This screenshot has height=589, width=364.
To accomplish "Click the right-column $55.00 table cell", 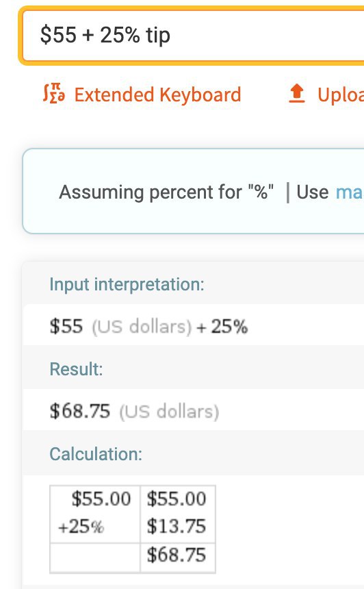I will [x=177, y=499].
